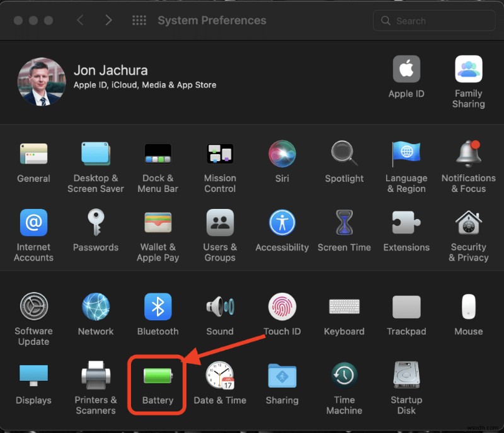Open Startup Disk preferences
Image resolution: width=504 pixels, height=433 pixels.
point(406,373)
